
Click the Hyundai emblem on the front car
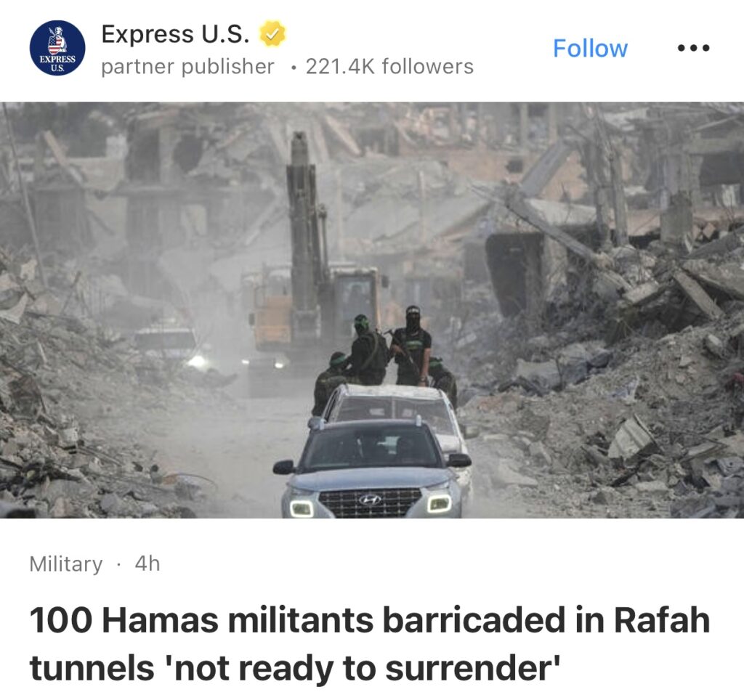pyautogui.click(x=370, y=499)
